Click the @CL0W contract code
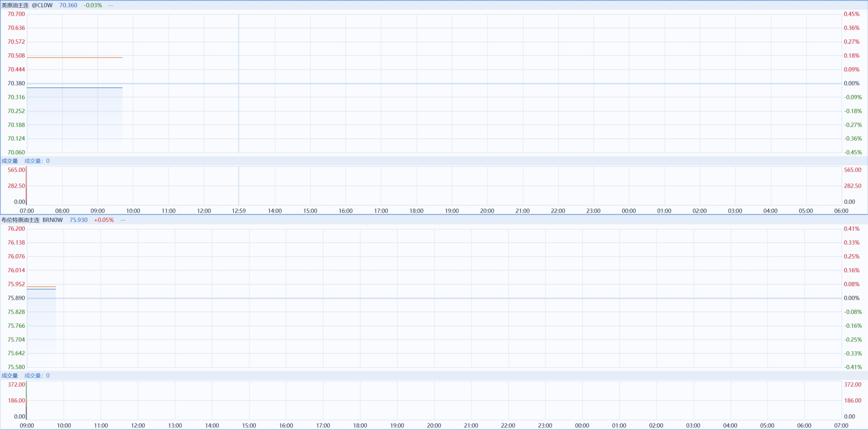 click(x=42, y=5)
